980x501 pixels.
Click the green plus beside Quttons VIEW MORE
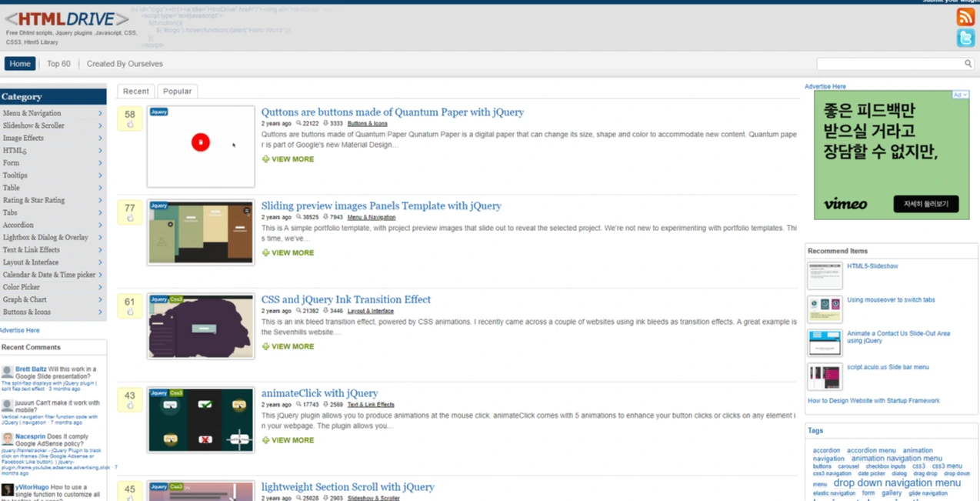click(x=265, y=159)
